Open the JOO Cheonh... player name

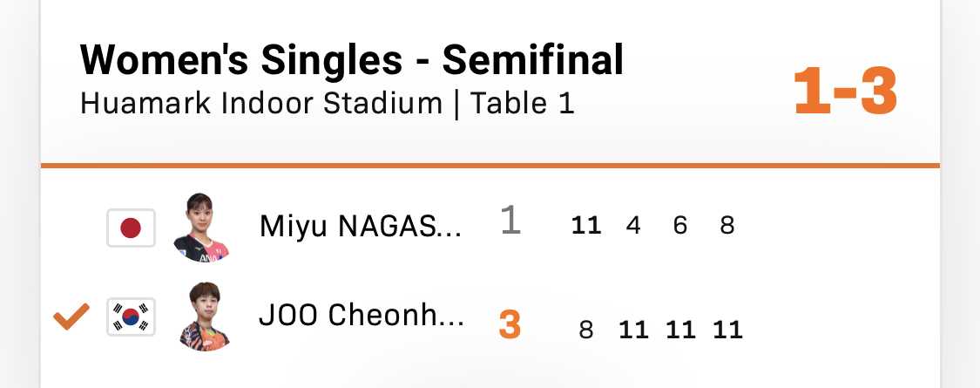pyautogui.click(x=362, y=316)
